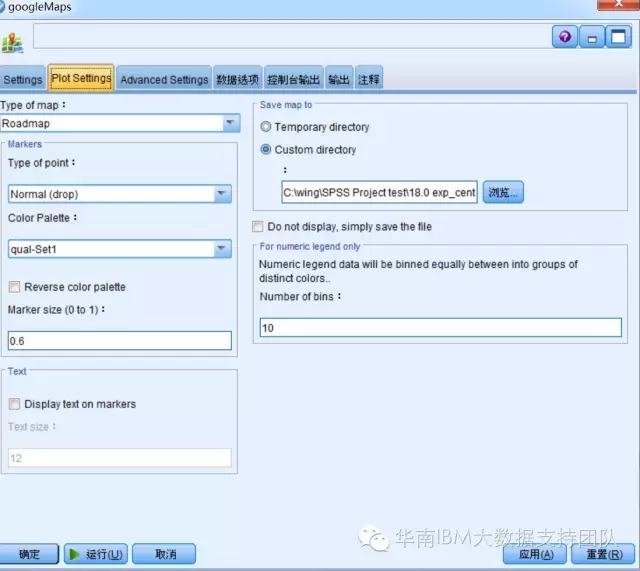Click the purple help question mark icon

pyautogui.click(x=564, y=37)
